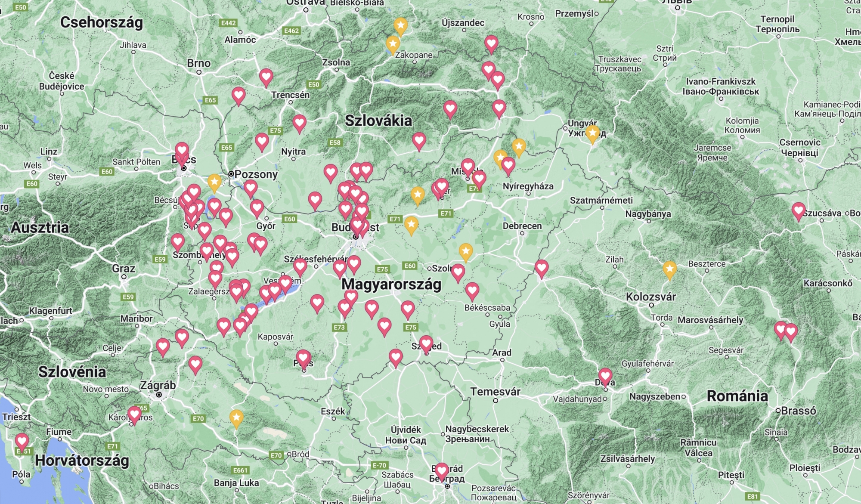This screenshot has width=861, height=504.
Task: Select the heart pin covering Pécs
Action: click(304, 358)
